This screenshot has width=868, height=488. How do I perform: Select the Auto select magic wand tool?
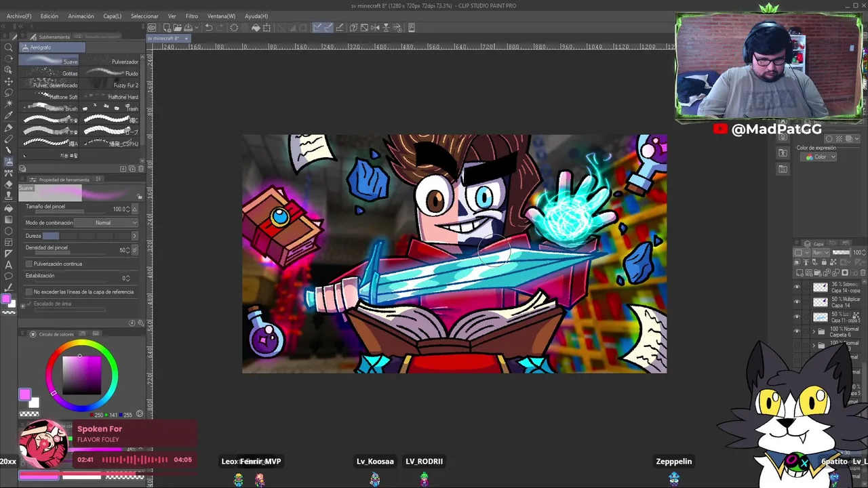8,104
